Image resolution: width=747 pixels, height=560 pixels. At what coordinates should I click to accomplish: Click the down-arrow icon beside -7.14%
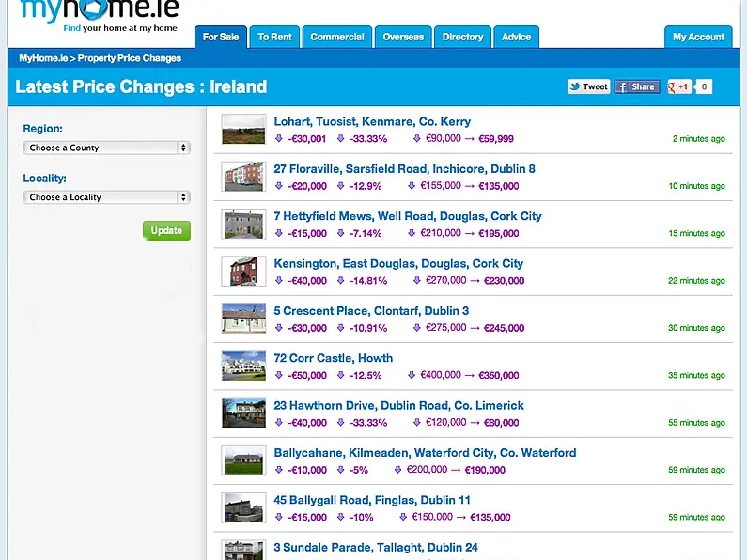coord(341,233)
